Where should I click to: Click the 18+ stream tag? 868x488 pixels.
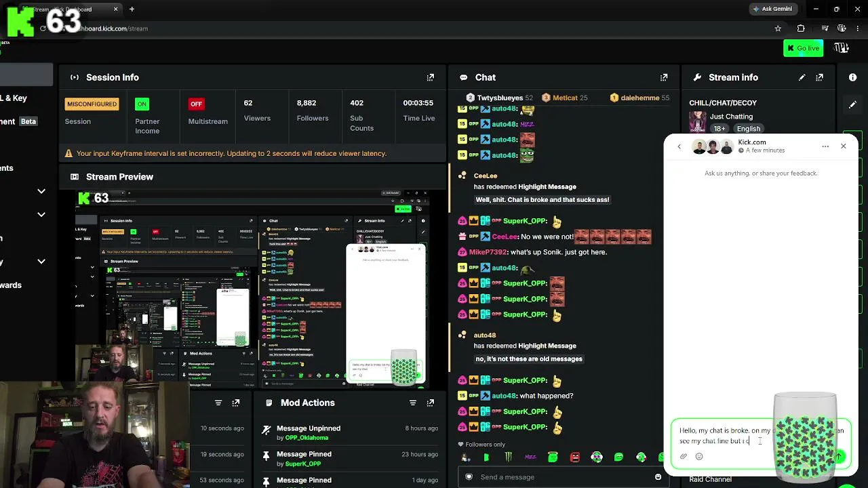pyautogui.click(x=719, y=129)
